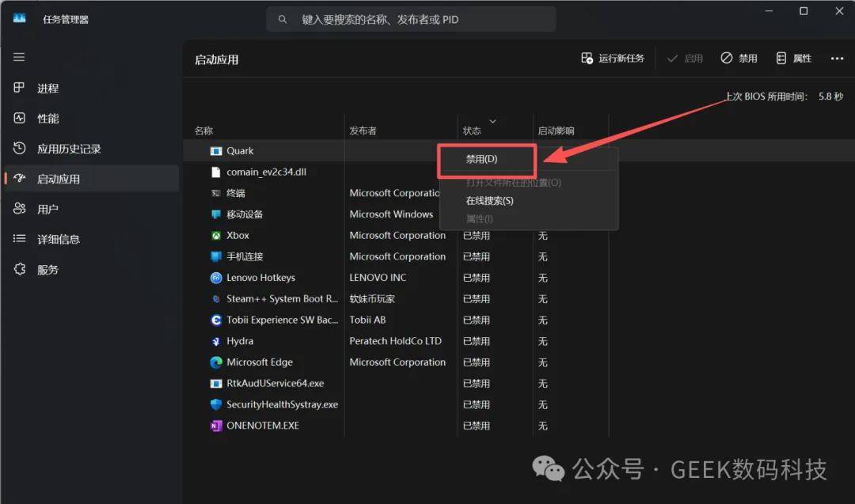Viewport: 855px width, 504px height.
Task: Sort by the 启动影响 column header
Action: (x=556, y=131)
